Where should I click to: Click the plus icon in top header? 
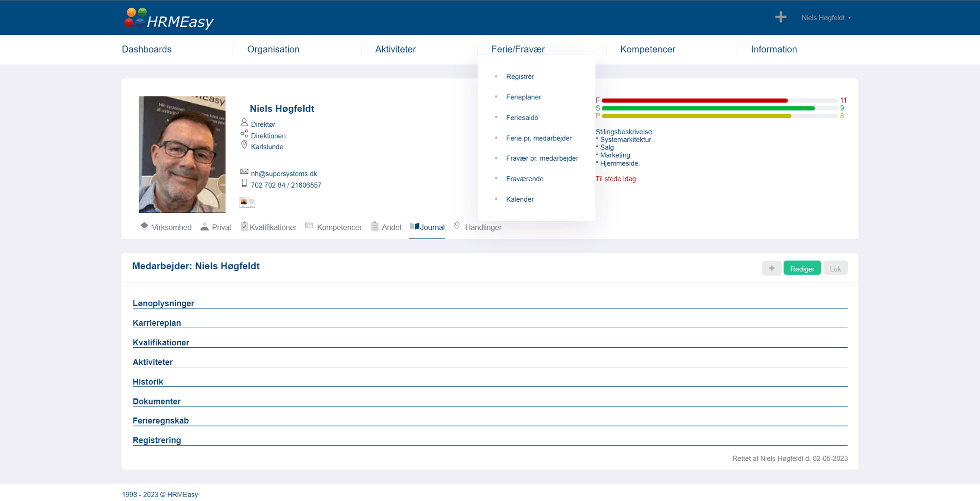781,17
